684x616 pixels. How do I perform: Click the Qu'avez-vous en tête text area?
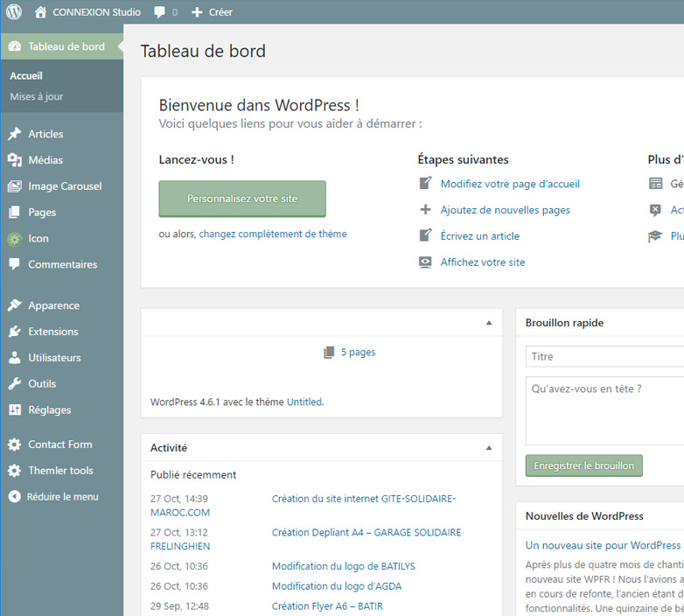(x=604, y=411)
